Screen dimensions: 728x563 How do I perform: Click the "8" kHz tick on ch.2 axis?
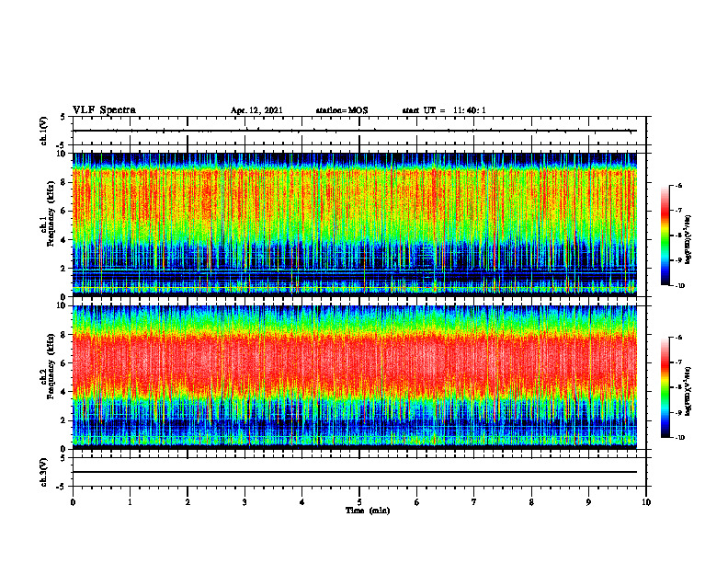click(x=64, y=335)
